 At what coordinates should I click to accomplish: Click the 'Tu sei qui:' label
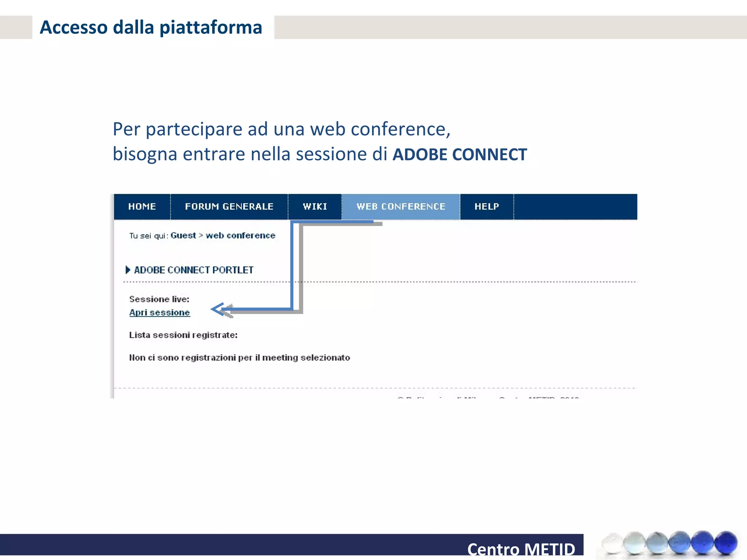pos(149,236)
